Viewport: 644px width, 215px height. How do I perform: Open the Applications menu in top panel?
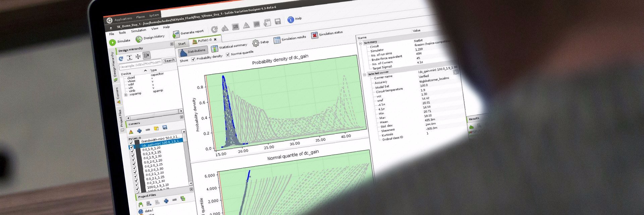(123, 19)
